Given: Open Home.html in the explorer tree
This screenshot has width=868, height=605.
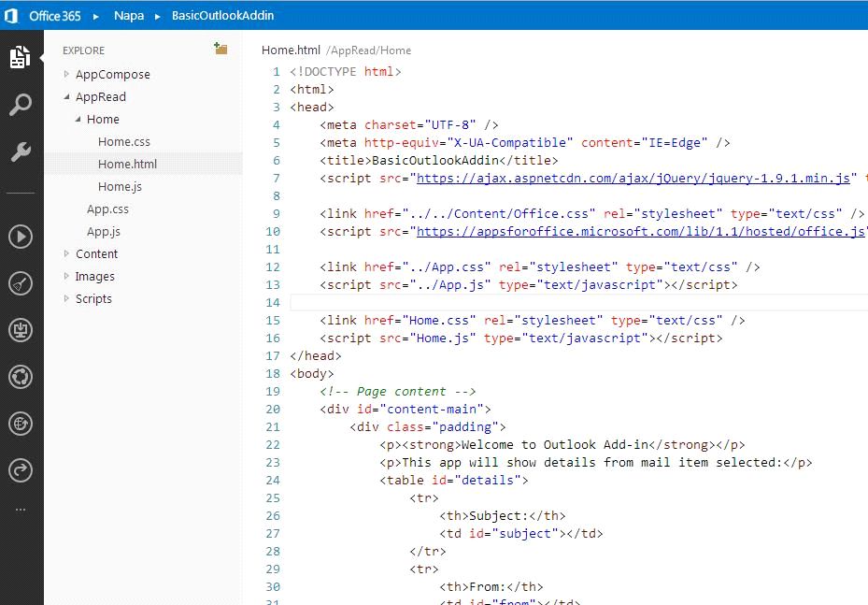Looking at the screenshot, I should point(127,164).
